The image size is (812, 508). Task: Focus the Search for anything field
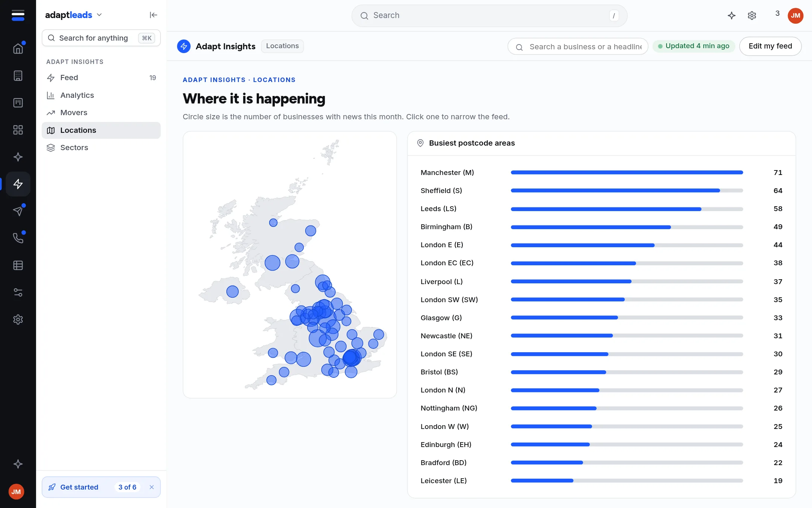(101, 38)
